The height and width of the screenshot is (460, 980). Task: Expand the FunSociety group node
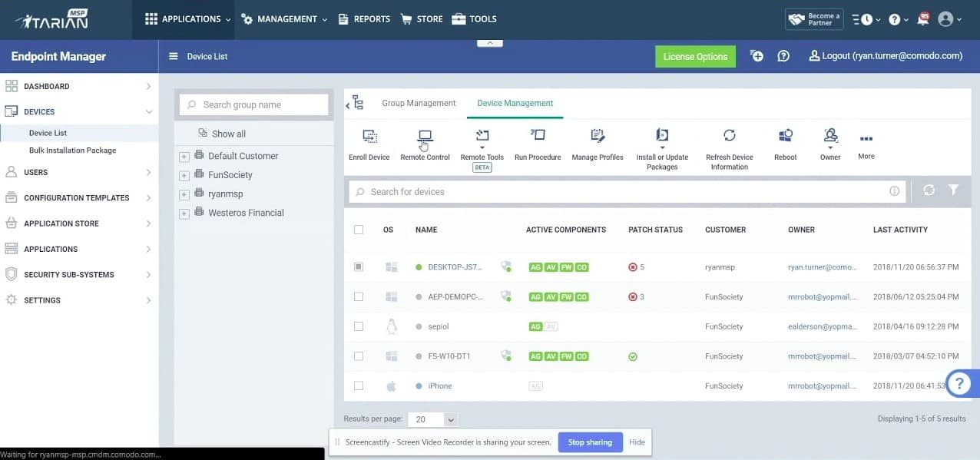click(x=184, y=176)
